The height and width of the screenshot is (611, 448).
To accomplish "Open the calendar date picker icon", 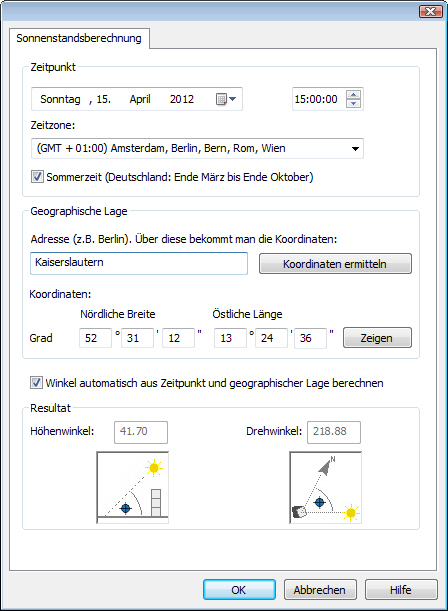I will point(221,99).
